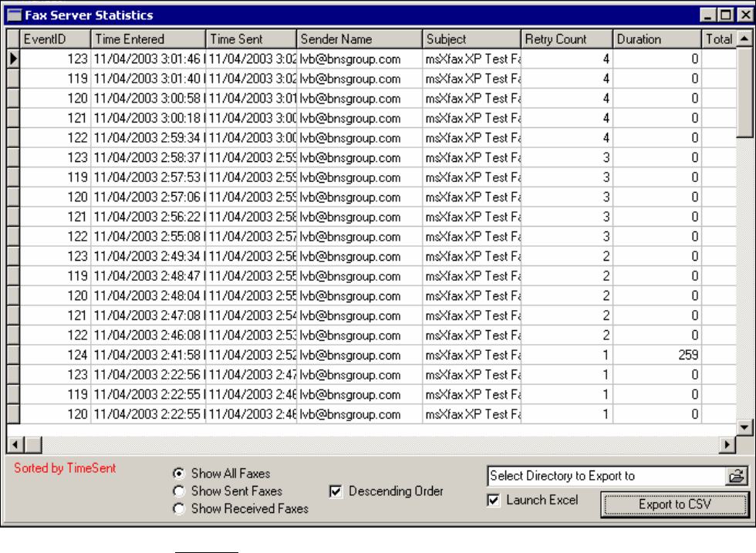Click the Duration column header
Screen dimensions: 756x553
pos(657,39)
